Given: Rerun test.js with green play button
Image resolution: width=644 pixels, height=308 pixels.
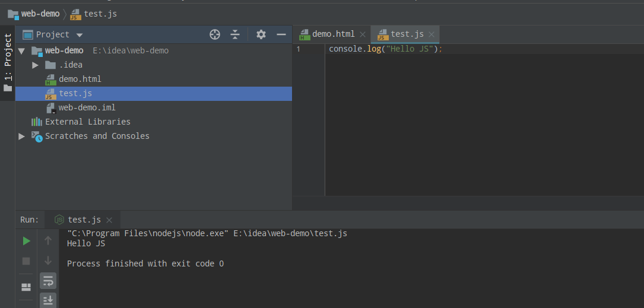Looking at the screenshot, I should pyautogui.click(x=26, y=241).
